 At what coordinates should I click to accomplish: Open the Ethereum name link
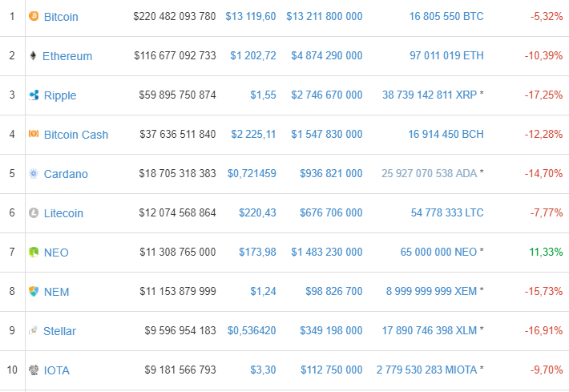[67, 56]
